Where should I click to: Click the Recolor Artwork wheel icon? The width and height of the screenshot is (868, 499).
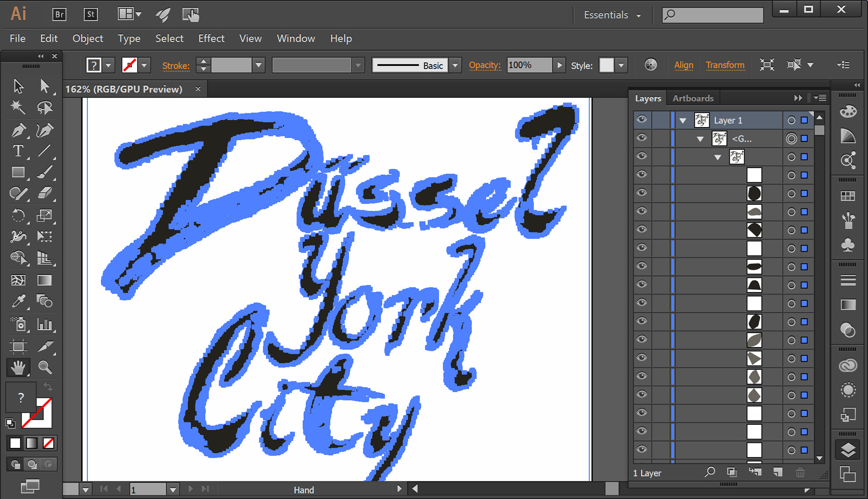tap(651, 65)
